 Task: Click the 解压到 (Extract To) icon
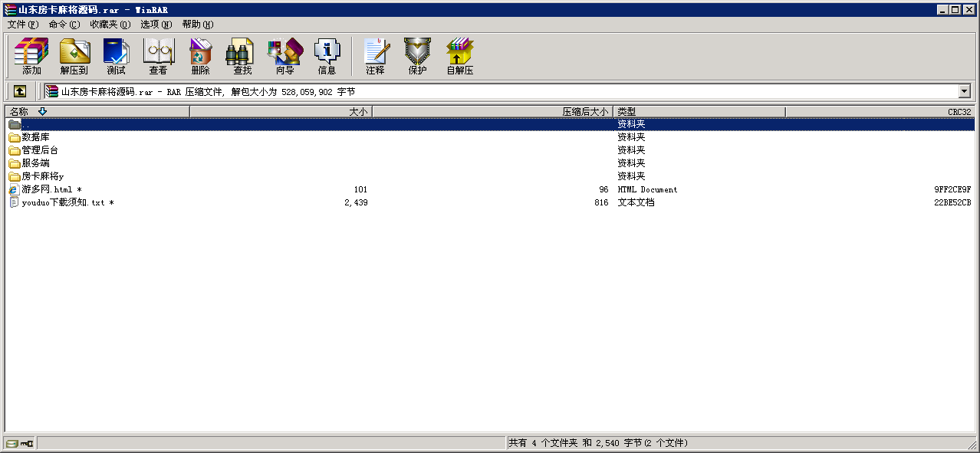coord(74,56)
